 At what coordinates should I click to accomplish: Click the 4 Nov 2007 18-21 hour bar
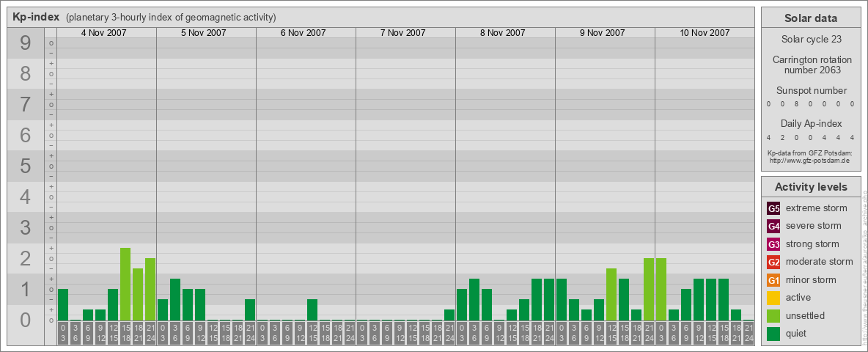[x=138, y=295]
